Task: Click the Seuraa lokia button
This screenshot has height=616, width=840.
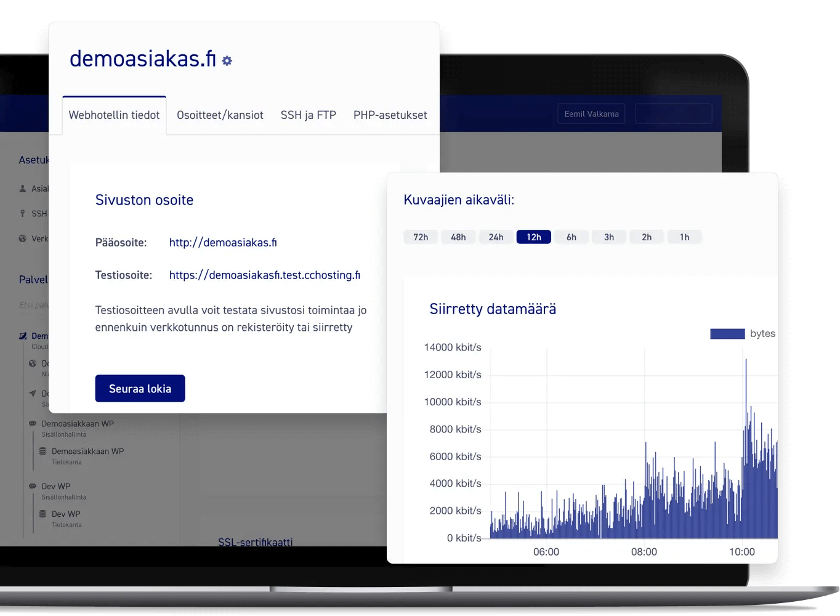Action: pos(140,389)
